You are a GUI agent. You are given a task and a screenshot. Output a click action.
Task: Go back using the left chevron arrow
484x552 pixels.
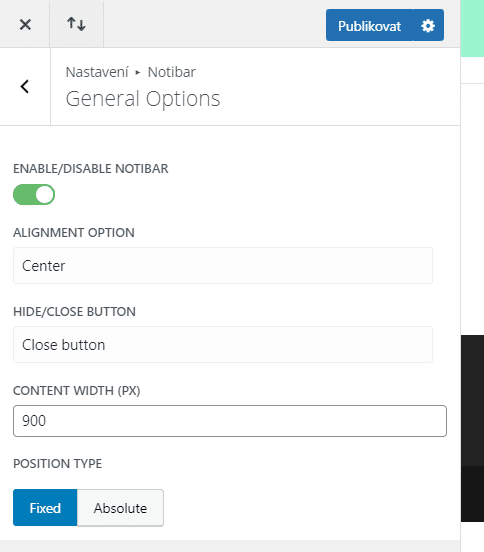coord(25,87)
